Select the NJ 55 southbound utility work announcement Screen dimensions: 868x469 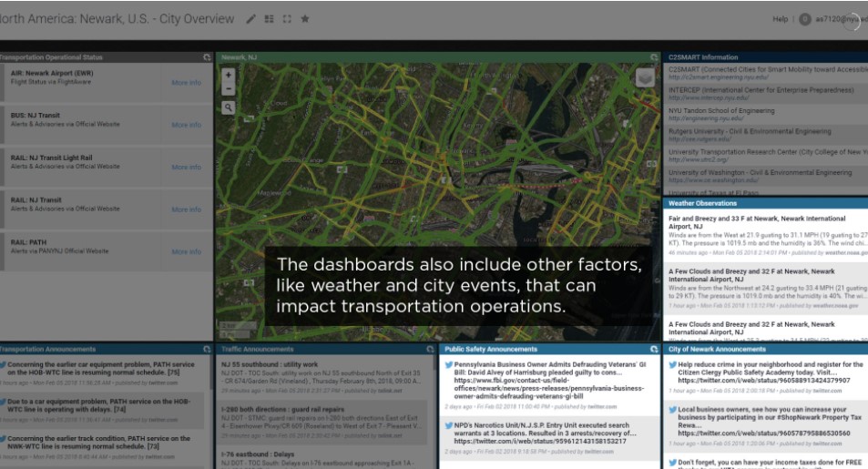click(x=269, y=363)
